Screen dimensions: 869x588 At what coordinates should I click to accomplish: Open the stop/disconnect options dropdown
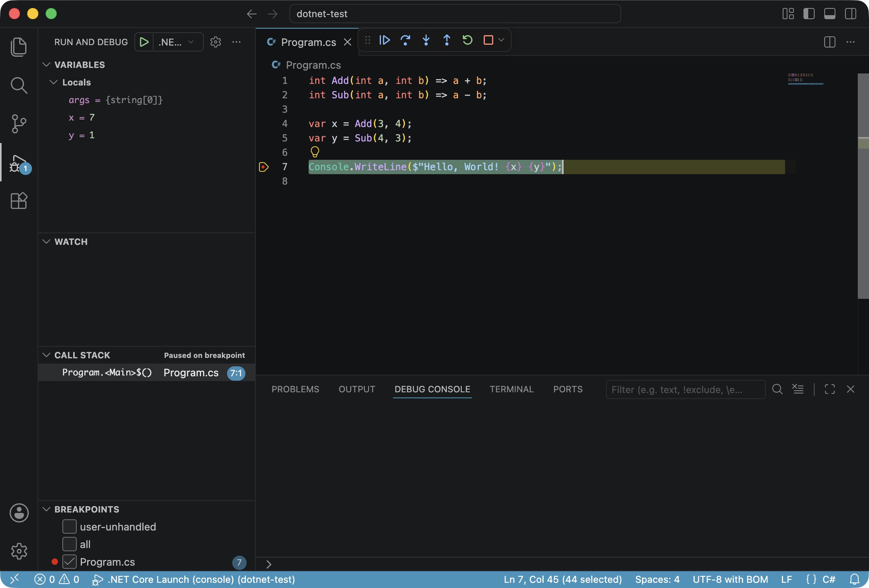point(501,40)
